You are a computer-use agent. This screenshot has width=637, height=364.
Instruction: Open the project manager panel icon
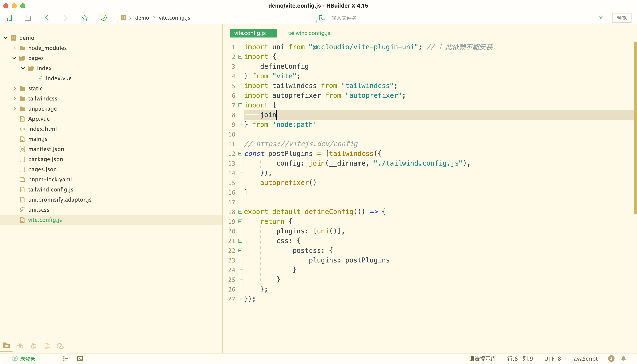tap(6, 345)
